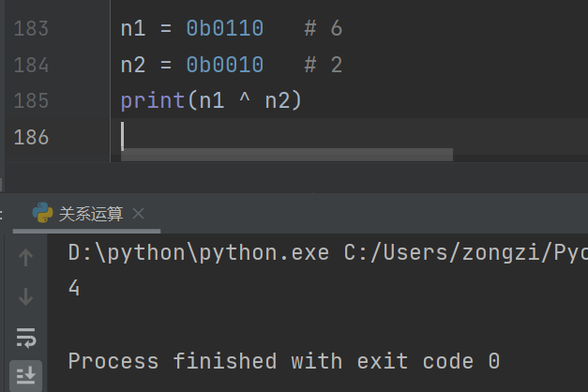The width and height of the screenshot is (588, 392).
Task: Click the editor's horizontal scrollbar
Action: [287, 155]
